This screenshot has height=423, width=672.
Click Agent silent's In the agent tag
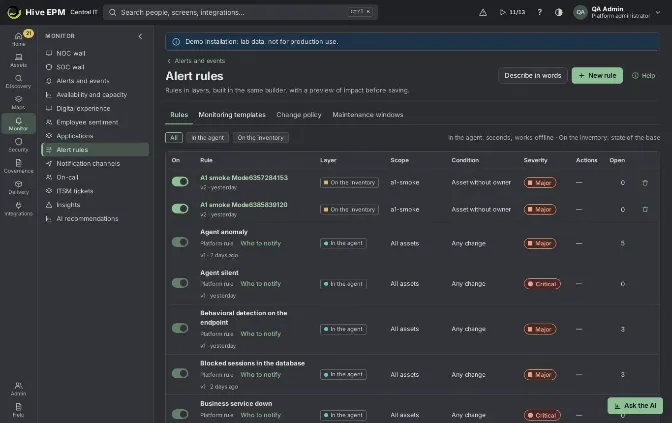click(x=343, y=284)
